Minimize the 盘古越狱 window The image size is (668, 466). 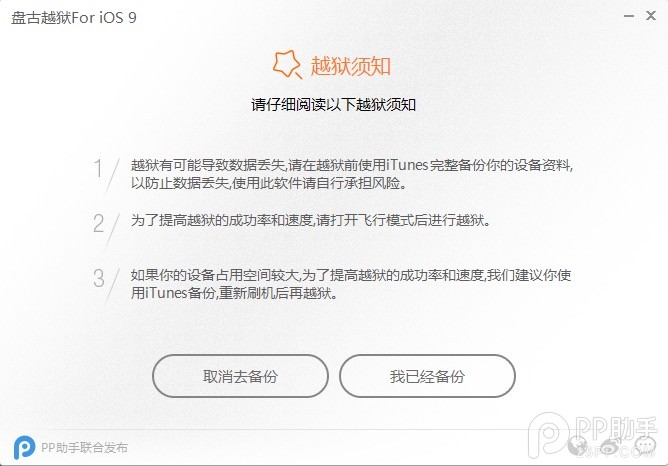tap(628, 16)
